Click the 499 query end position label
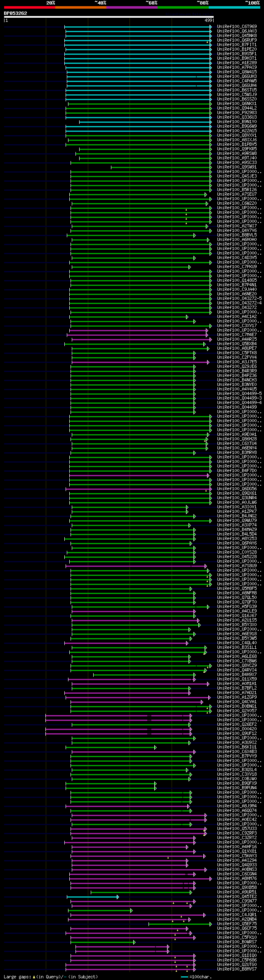The width and height of the screenshot is (264, 980). (x=208, y=20)
